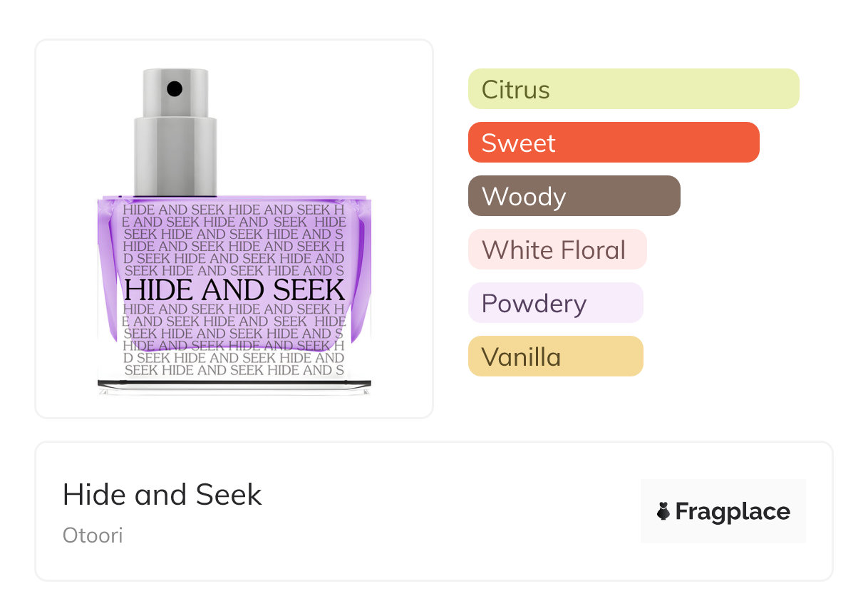Choose the brown Woody accord bar
The width and height of the screenshot is (868, 616).
tap(574, 196)
